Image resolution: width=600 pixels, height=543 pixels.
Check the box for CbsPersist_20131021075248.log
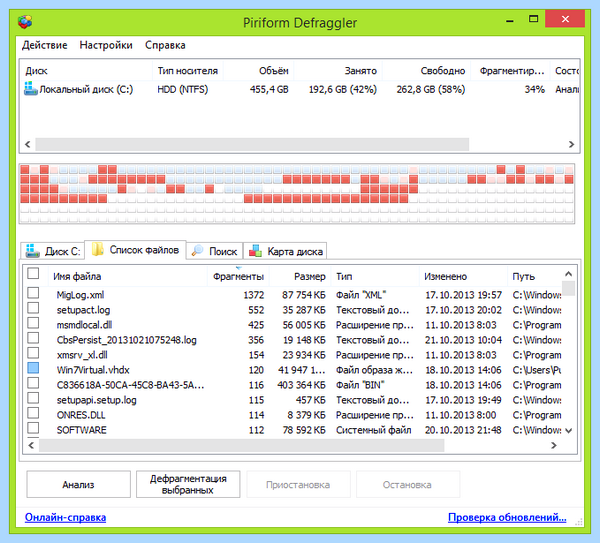click(33, 338)
